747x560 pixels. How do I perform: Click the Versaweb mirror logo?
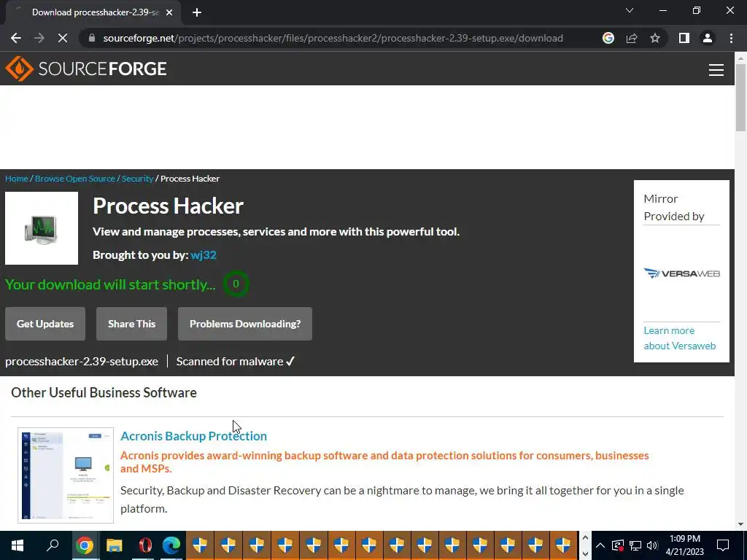[x=681, y=273]
